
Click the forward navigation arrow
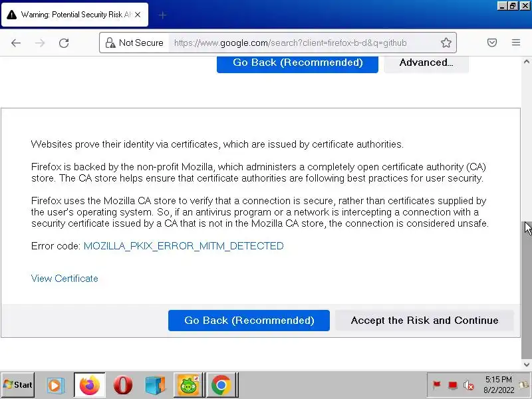coord(40,43)
